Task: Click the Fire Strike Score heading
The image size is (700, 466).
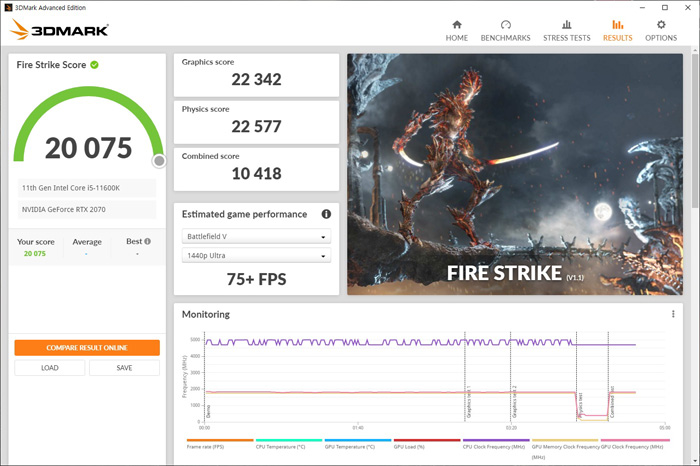Action: (51, 65)
